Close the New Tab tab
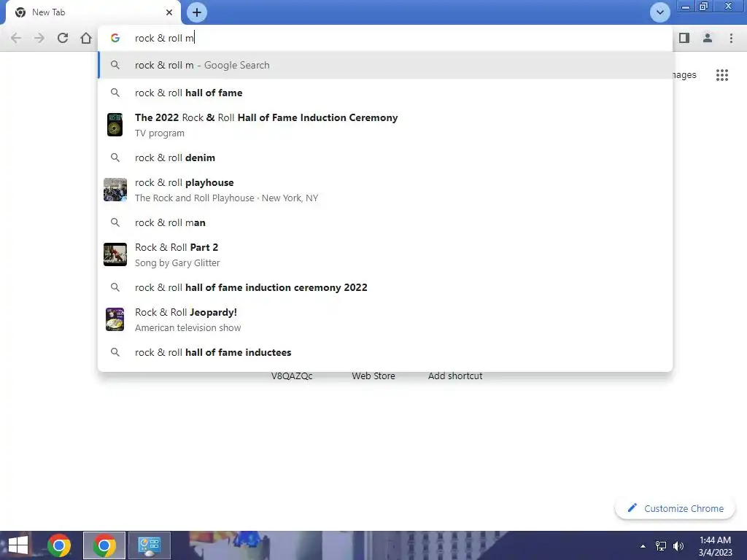Viewport: 747px width, 560px height. (x=169, y=12)
